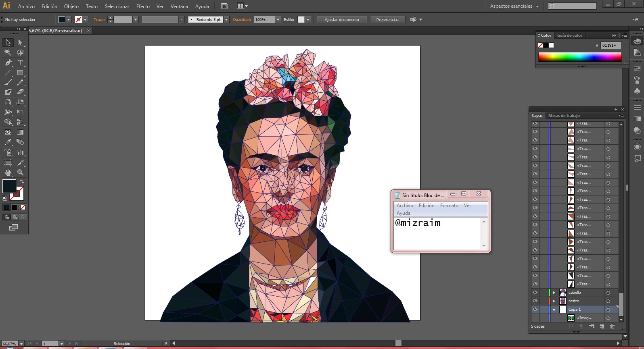
Task: Set fill to None in toolbox
Action: tap(23, 208)
